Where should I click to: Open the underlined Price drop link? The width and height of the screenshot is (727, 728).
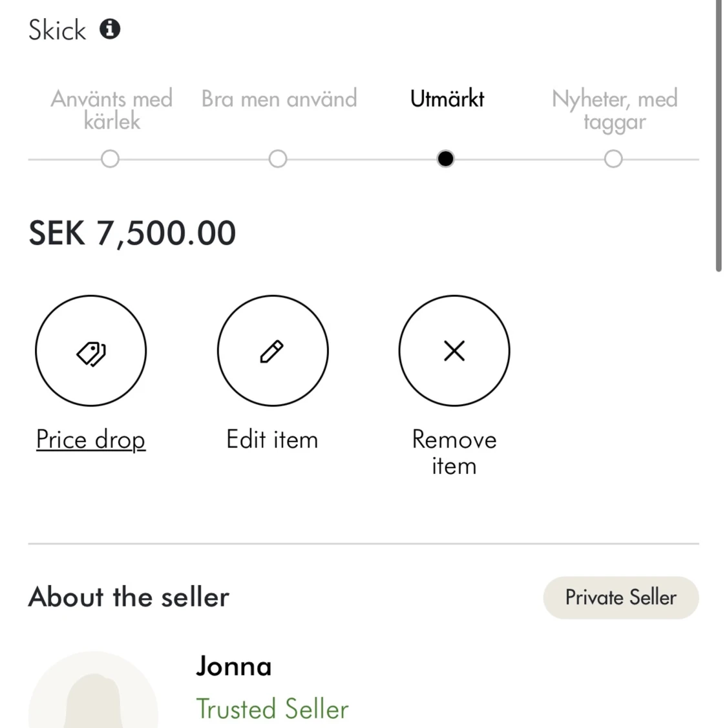click(90, 440)
